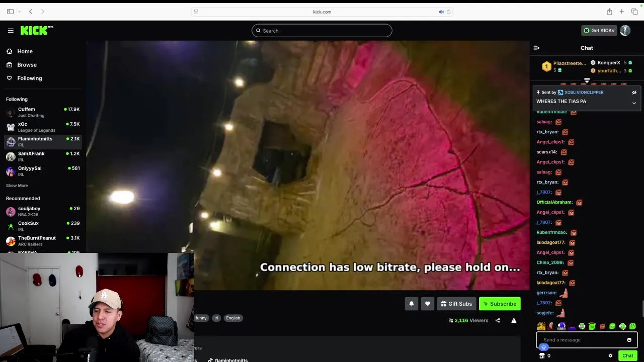This screenshot has width=644, height=362.
Task: Select the angry red emote in quick emotes
Action: point(602,326)
